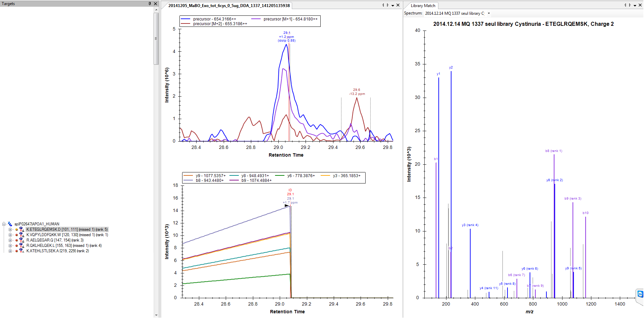Collapse the sp|P02647|APOA1_HUMAN protein node
The height and width of the screenshot is (320, 644).
tap(4, 224)
